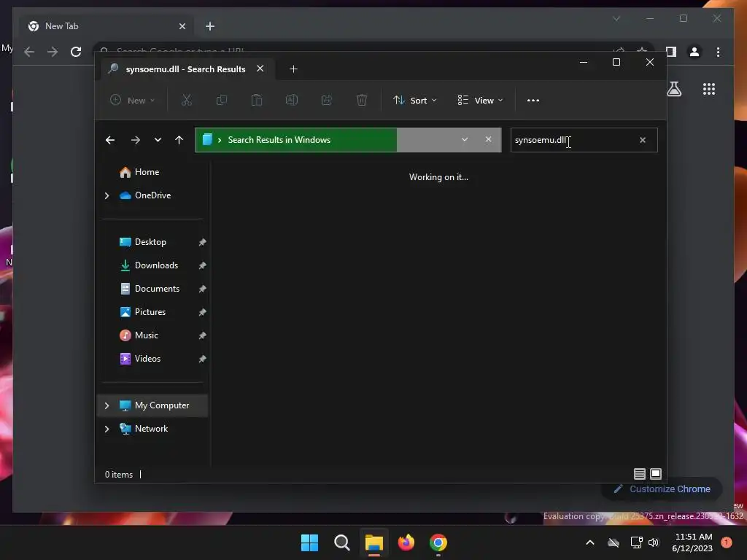This screenshot has width=747, height=560.
Task: Click the pin icon next to Desktop
Action: pos(202,242)
